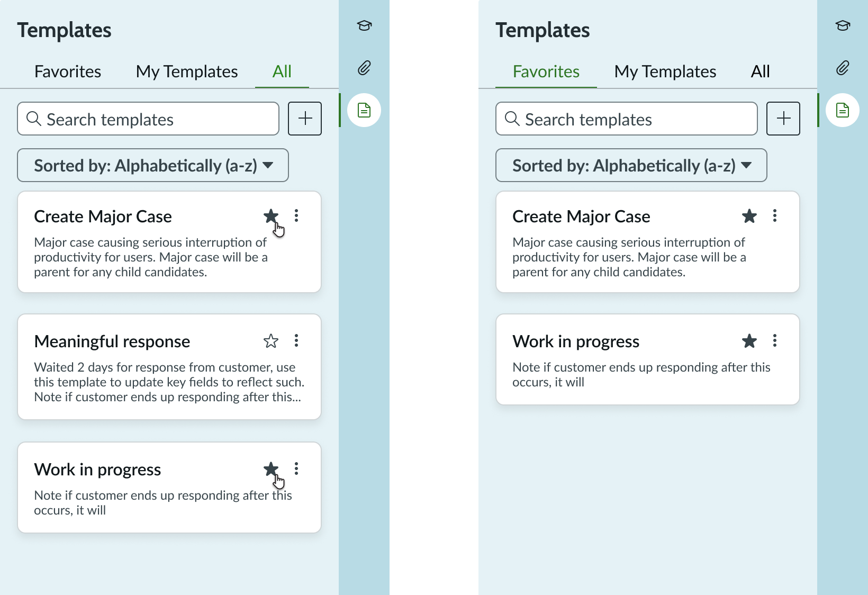Viewport: 868px width, 595px height.
Task: Open more options for Create Major Case in All tab
Action: pos(296,215)
